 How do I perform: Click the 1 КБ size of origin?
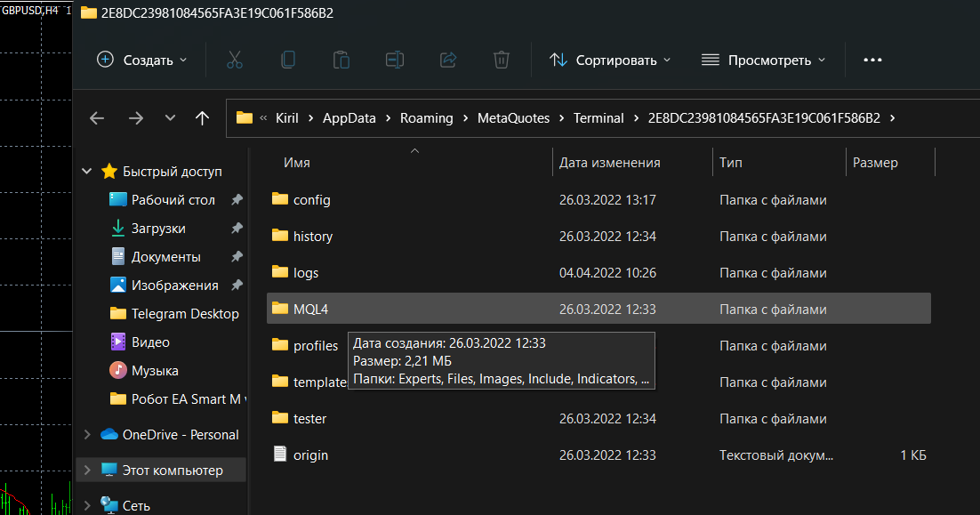coord(913,455)
